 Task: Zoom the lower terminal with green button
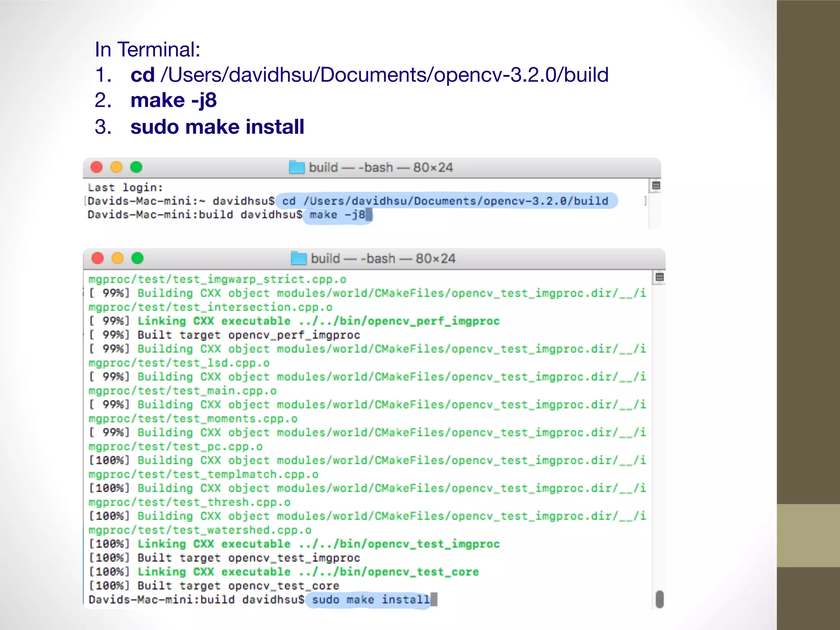click(137, 258)
